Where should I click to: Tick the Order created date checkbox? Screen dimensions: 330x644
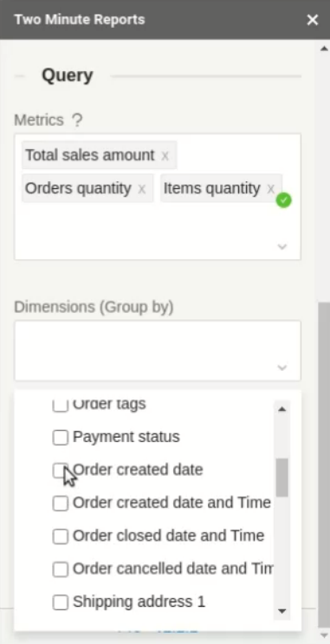[x=61, y=471]
